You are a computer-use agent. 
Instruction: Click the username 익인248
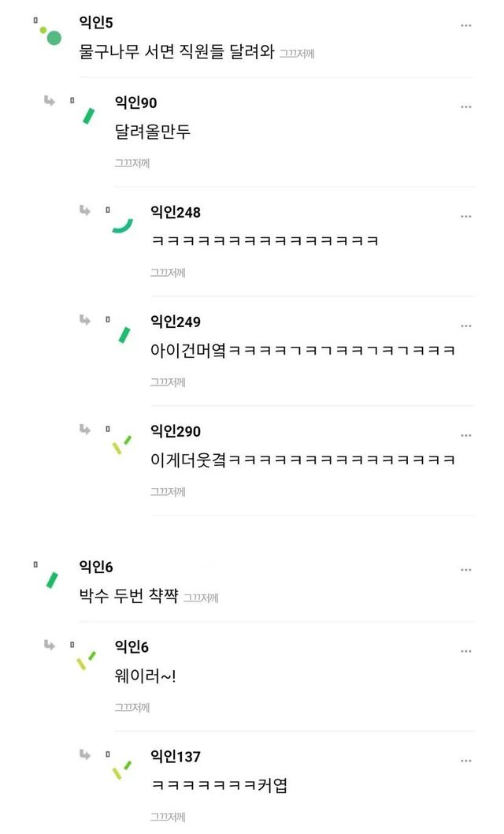pyautogui.click(x=175, y=212)
